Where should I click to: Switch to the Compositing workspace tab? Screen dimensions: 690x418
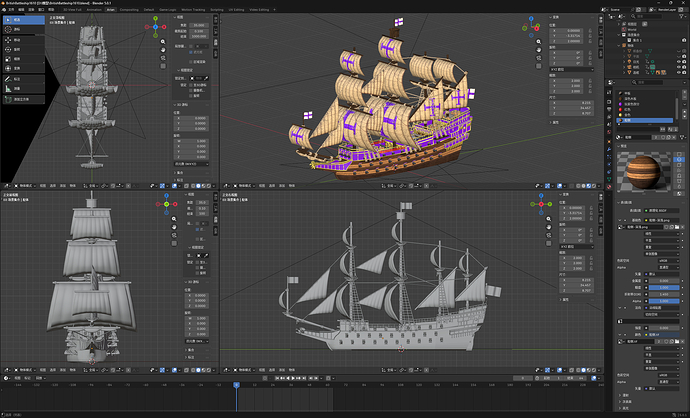[129, 9]
